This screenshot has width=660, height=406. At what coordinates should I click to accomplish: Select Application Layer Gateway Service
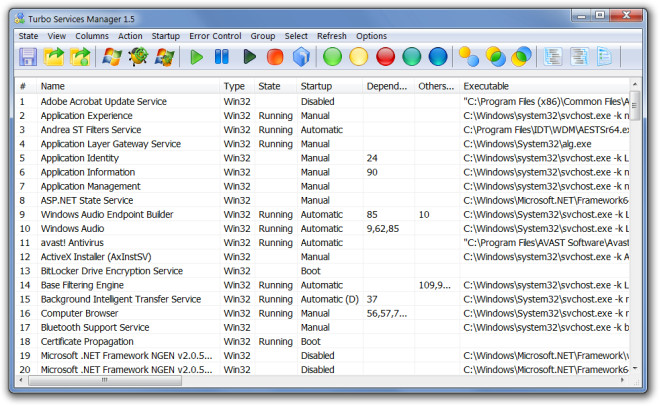pyautogui.click(x=322, y=144)
